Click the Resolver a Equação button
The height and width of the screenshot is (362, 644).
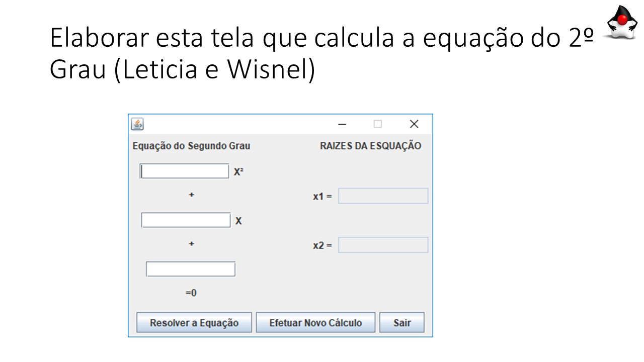[x=194, y=323]
